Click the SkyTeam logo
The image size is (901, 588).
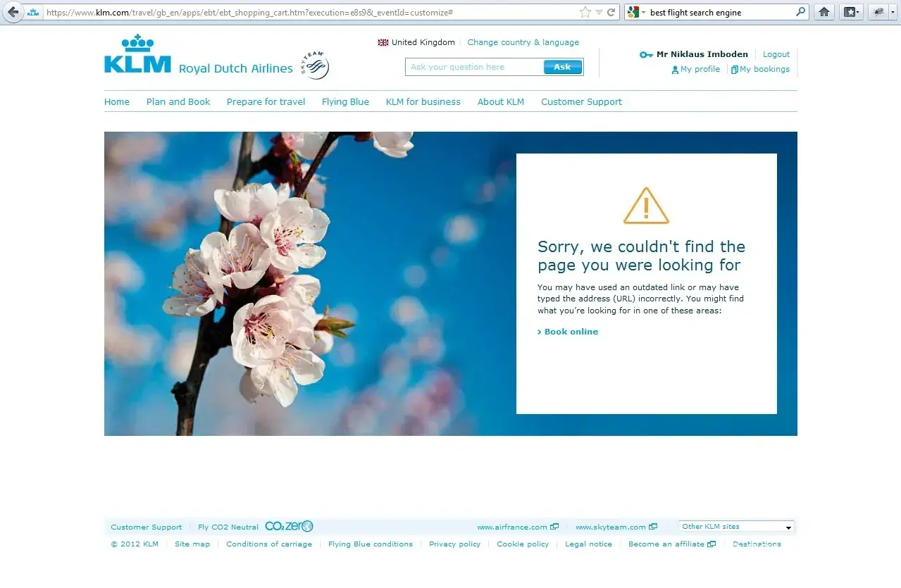click(x=314, y=65)
